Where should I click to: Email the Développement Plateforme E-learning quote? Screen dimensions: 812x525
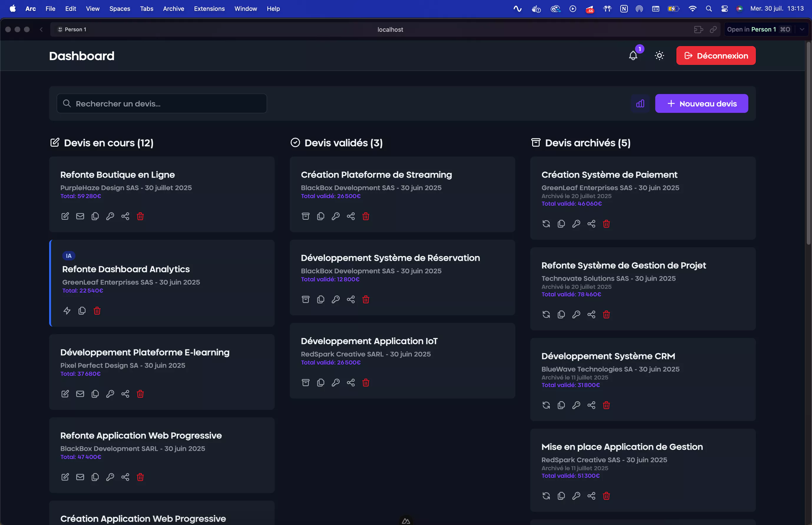coord(80,394)
